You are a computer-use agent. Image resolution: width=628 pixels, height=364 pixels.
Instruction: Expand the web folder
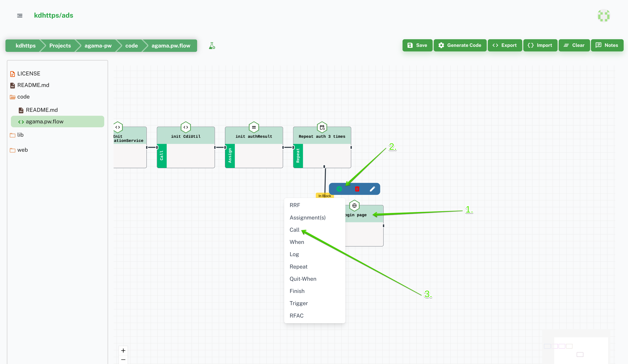pyautogui.click(x=22, y=150)
